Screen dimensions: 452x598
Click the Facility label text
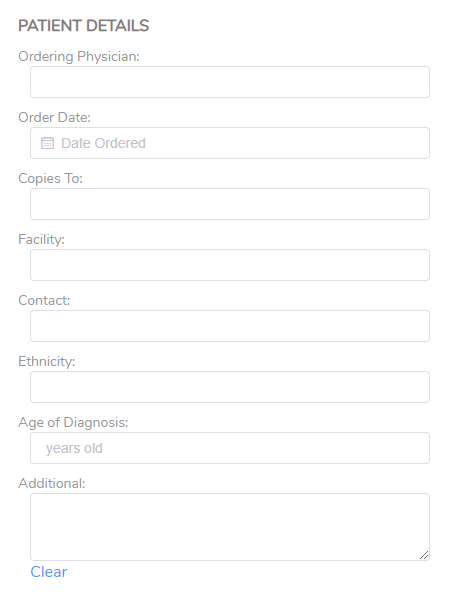[x=42, y=240]
